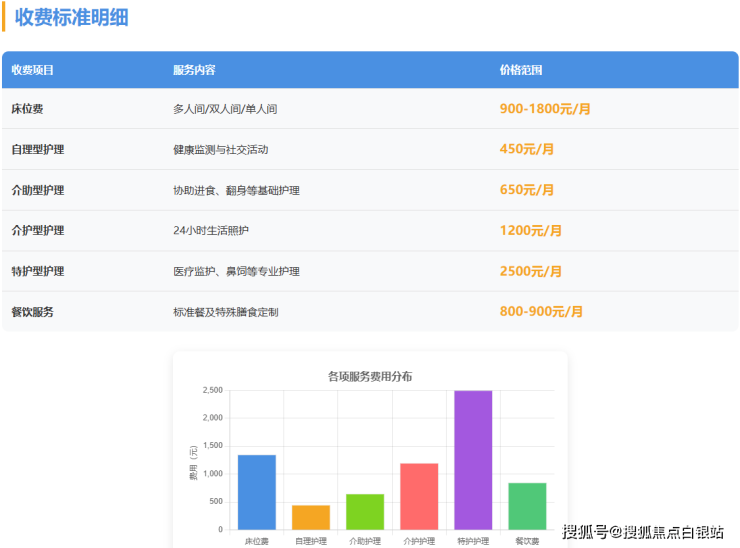Image resolution: width=740 pixels, height=548 pixels.
Task: Click the 床位费 row label
Action: [x=27, y=108]
